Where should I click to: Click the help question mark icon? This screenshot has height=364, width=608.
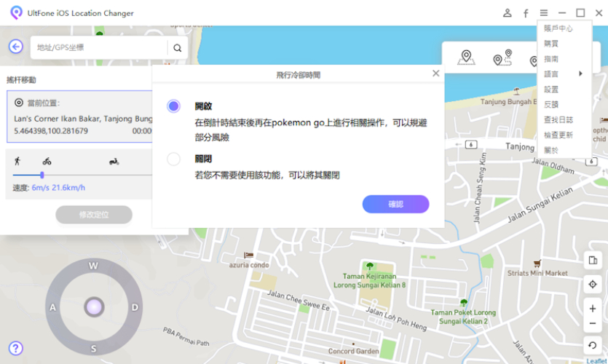pyautogui.click(x=15, y=348)
